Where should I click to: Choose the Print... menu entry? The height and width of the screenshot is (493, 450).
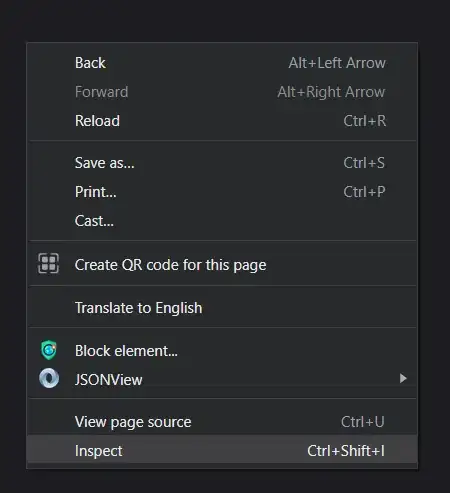[x=222, y=192]
